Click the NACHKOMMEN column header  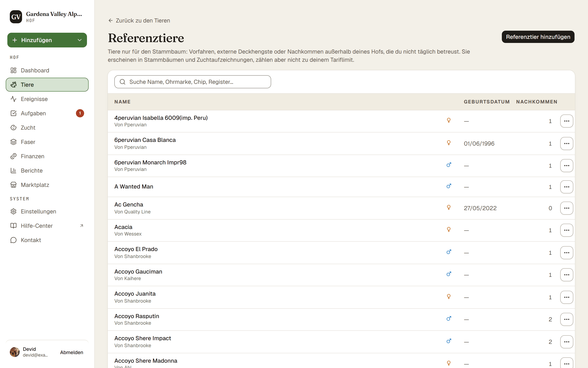[537, 102]
